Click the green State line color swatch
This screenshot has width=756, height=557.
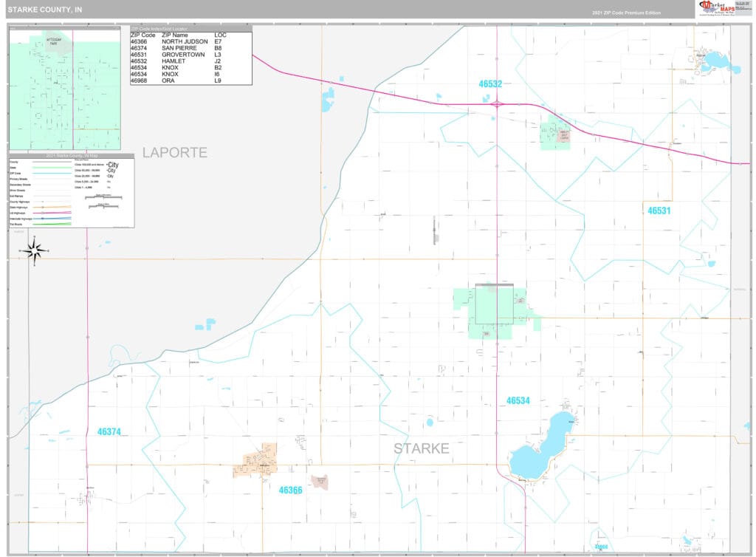coord(52,167)
